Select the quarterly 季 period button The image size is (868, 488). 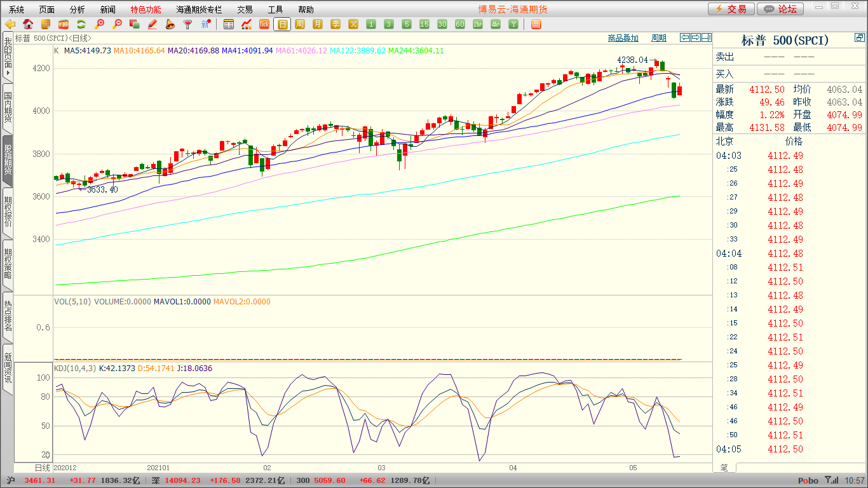pos(336,24)
